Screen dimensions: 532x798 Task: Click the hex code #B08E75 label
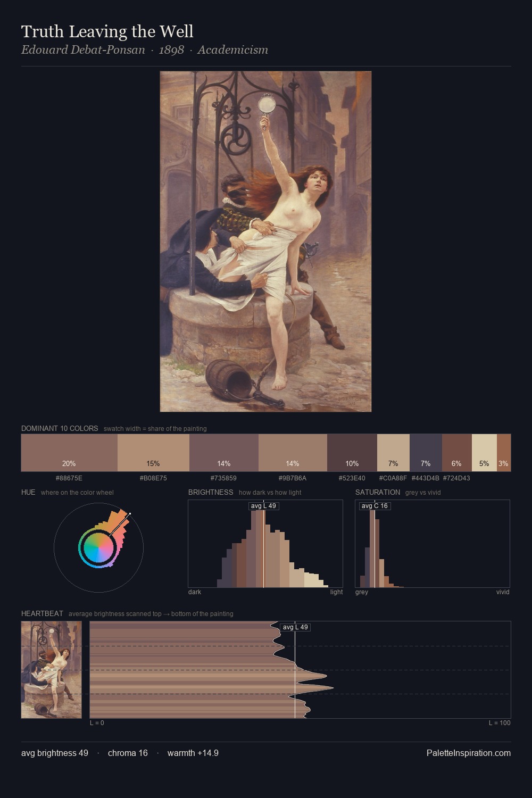click(153, 478)
